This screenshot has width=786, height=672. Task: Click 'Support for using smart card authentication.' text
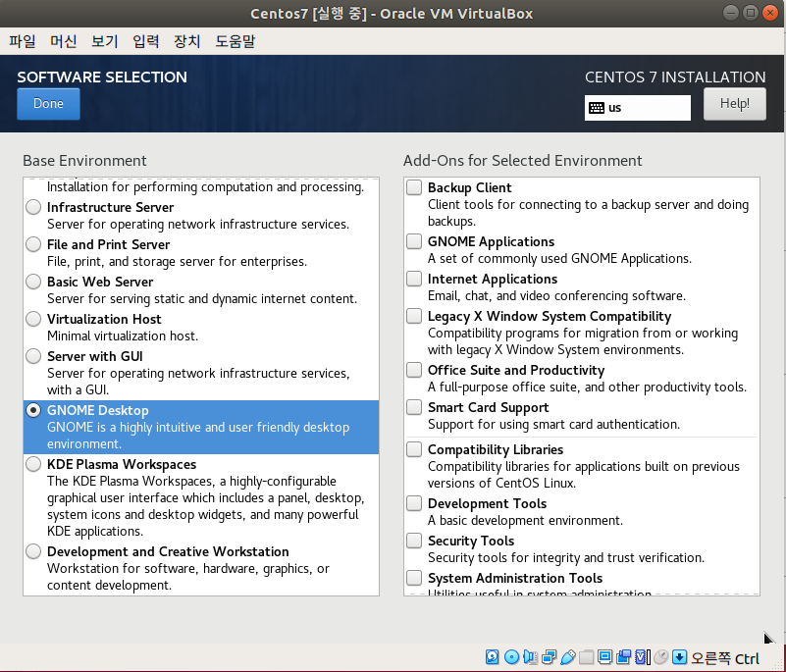pyautogui.click(x=553, y=424)
